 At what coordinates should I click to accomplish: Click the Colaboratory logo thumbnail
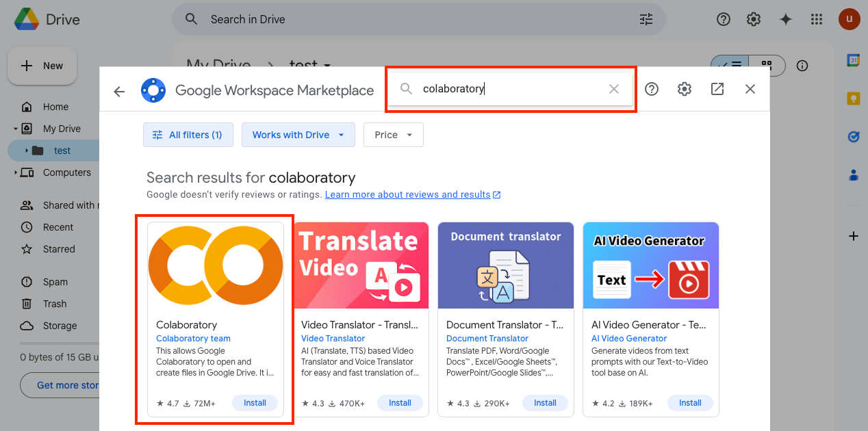pyautogui.click(x=216, y=265)
